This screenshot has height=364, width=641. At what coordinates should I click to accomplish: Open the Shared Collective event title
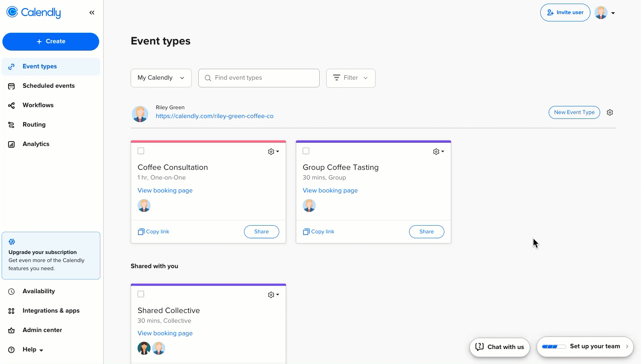(169, 311)
